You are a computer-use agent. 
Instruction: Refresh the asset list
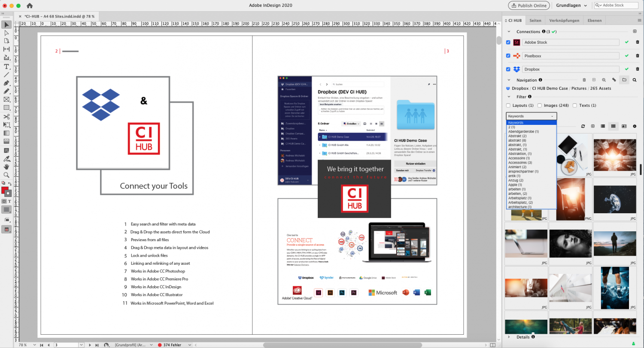point(583,126)
